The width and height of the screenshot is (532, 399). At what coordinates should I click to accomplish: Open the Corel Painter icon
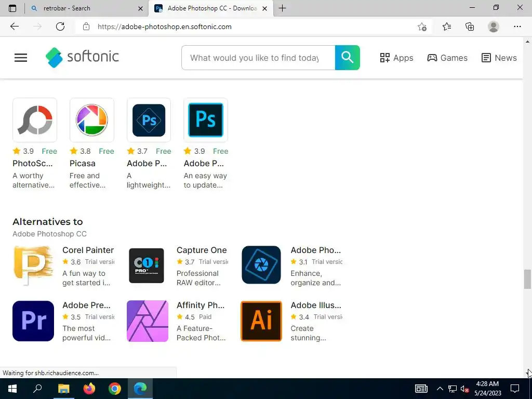(33, 265)
